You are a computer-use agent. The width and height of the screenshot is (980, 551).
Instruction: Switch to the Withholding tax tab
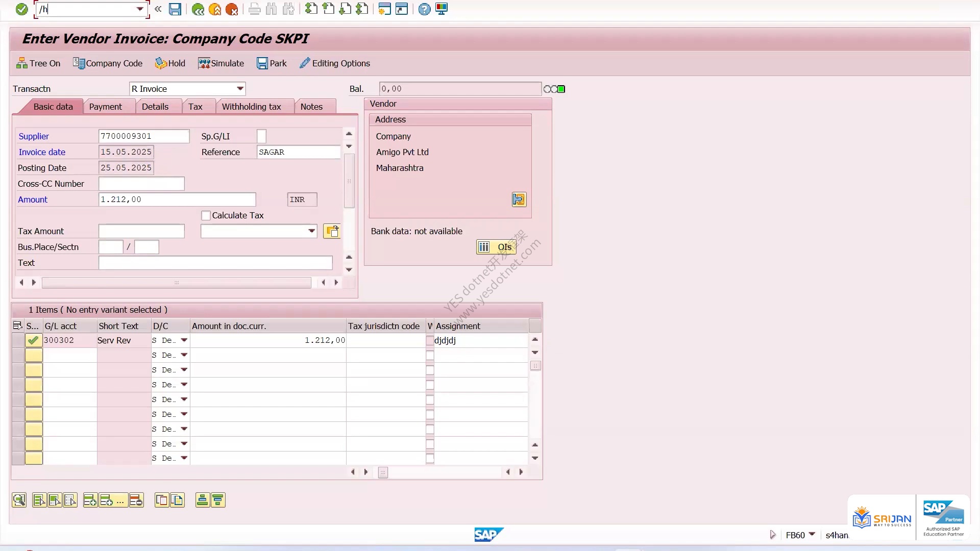click(x=251, y=107)
